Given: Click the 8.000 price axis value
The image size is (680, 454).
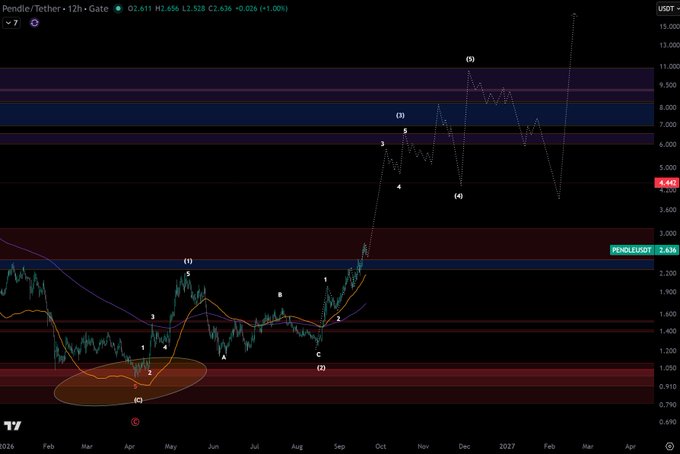Looking at the screenshot, I should (668, 107).
